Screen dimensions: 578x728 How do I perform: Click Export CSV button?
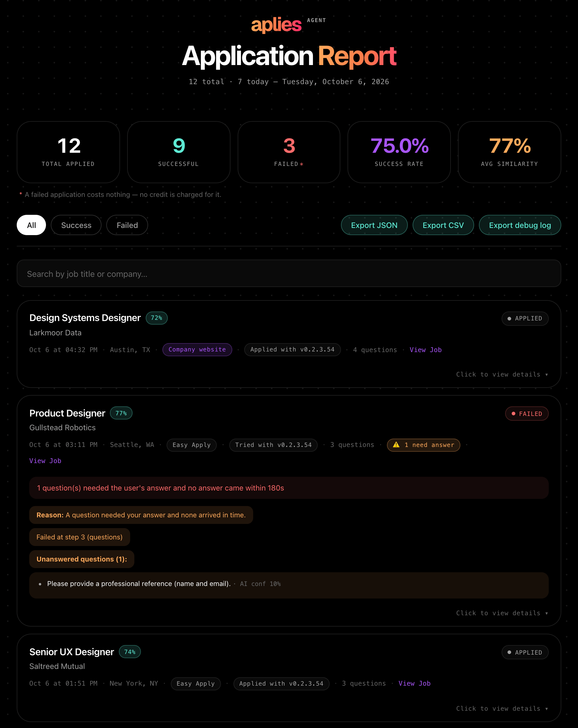(443, 225)
